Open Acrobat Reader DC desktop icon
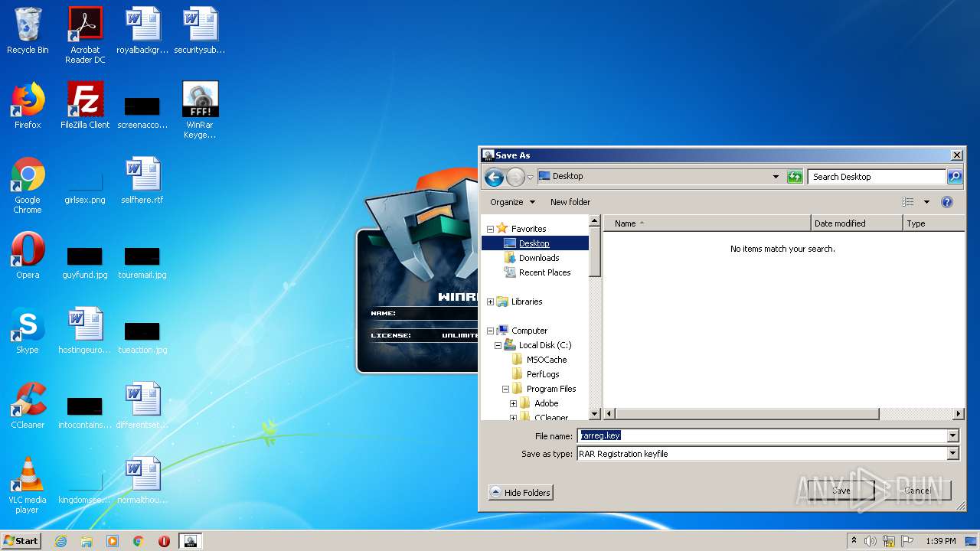The image size is (980, 551). (x=85, y=35)
